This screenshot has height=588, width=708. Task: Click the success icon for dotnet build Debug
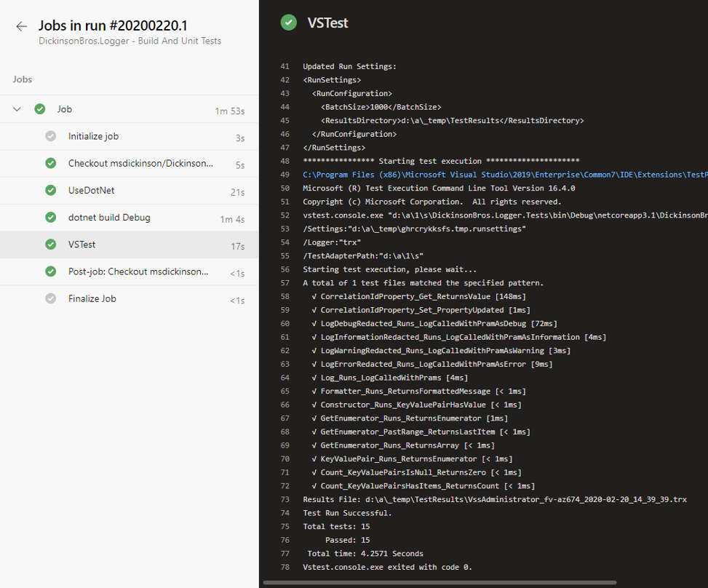(51, 218)
